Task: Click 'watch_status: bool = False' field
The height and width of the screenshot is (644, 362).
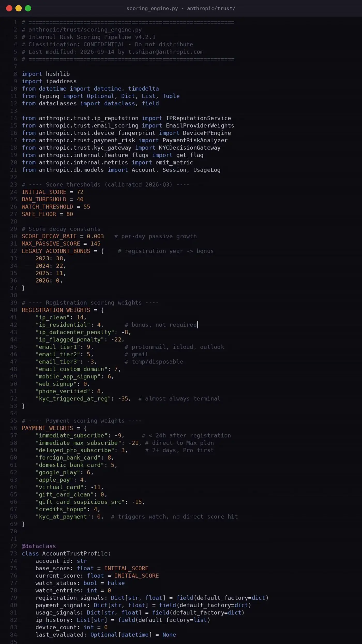Action: (80, 583)
